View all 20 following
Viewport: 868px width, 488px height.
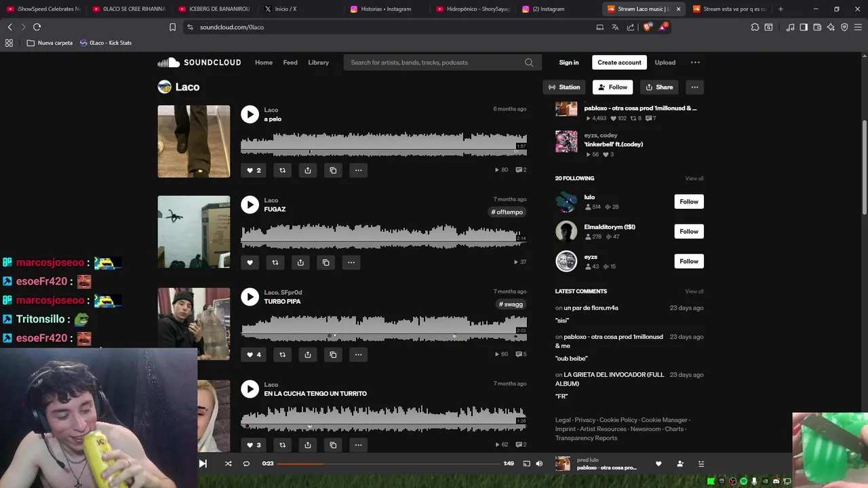click(694, 178)
